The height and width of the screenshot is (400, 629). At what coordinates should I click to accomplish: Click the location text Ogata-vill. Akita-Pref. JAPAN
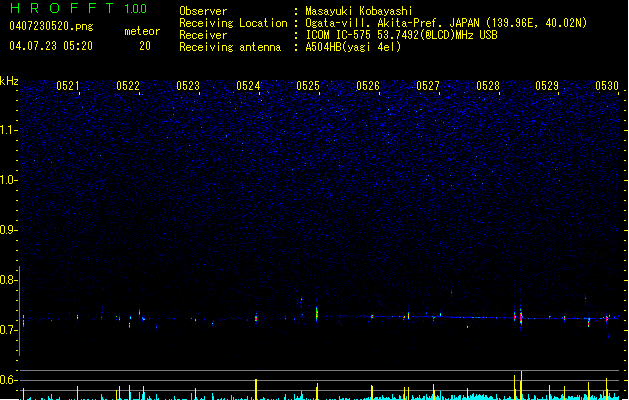pyautogui.click(x=392, y=23)
